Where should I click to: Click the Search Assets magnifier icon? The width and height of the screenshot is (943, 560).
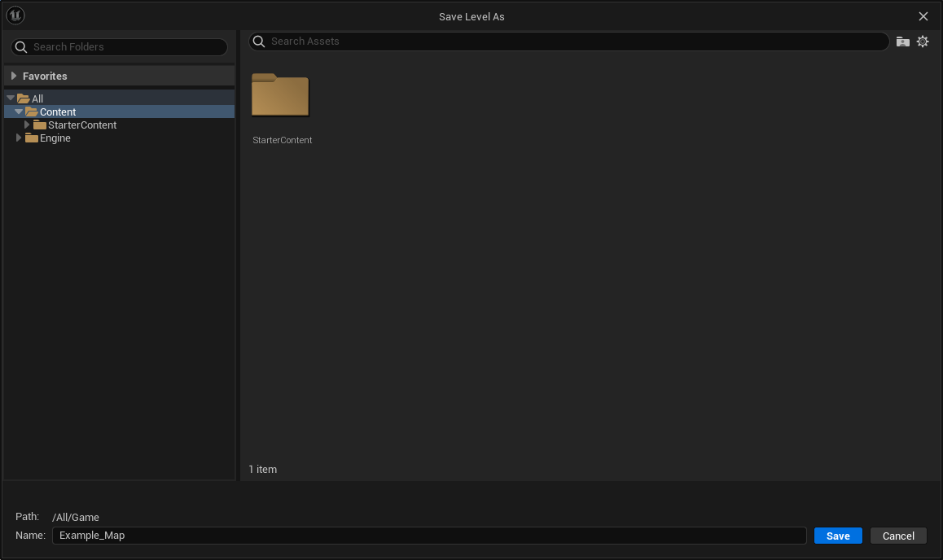coord(259,42)
